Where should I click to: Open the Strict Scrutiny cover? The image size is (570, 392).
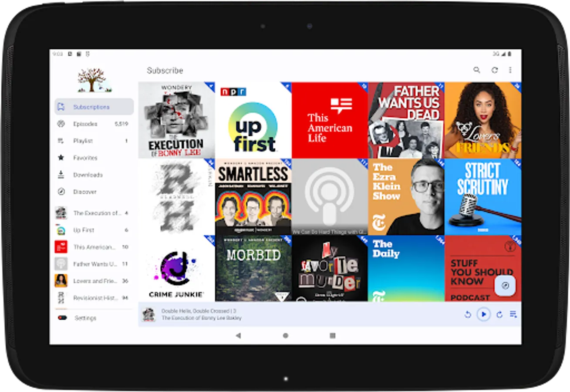click(x=483, y=197)
